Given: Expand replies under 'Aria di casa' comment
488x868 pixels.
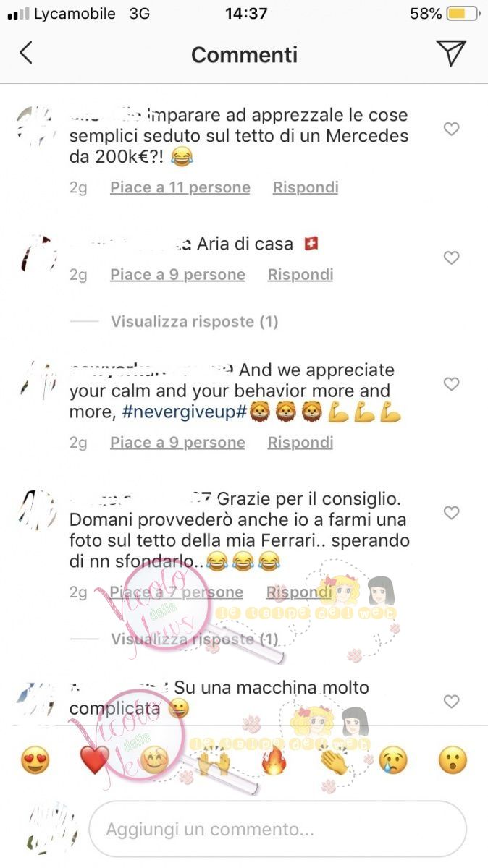Looking at the screenshot, I should (x=194, y=322).
